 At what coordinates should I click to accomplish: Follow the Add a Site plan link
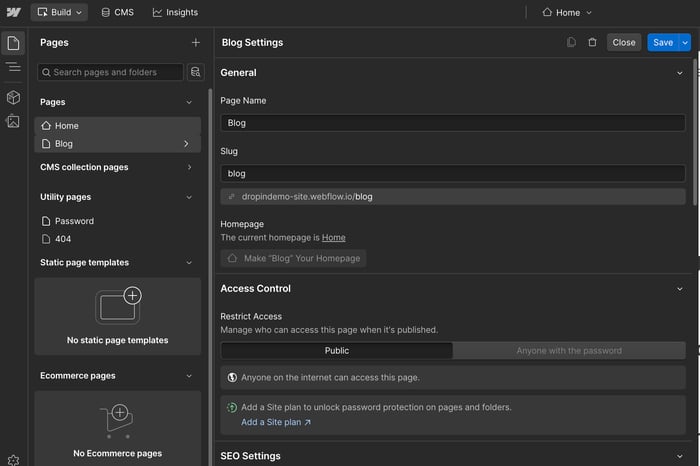point(275,422)
